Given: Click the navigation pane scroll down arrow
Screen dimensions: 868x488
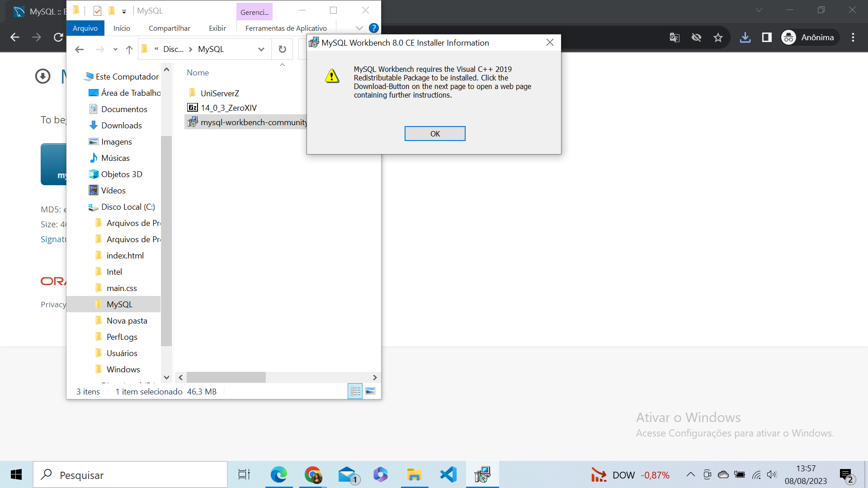Looking at the screenshot, I should click(166, 377).
